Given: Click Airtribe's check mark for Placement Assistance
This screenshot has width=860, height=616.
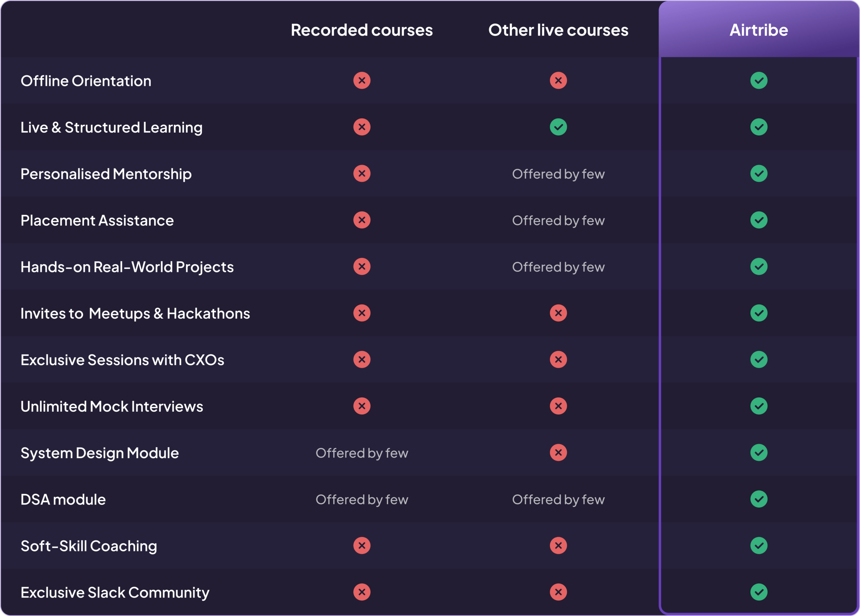Looking at the screenshot, I should (x=759, y=220).
